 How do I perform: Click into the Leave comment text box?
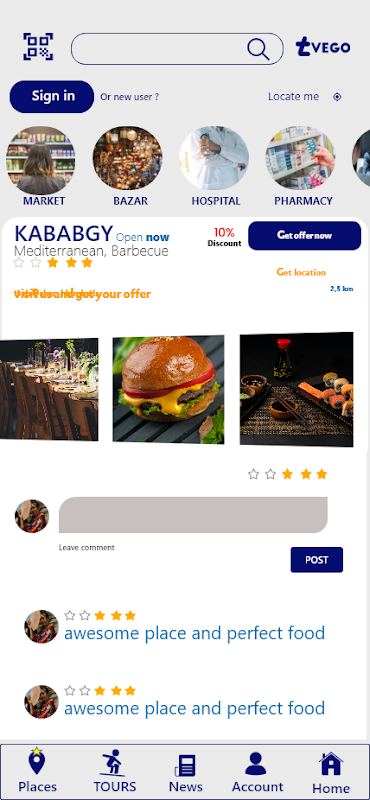click(193, 515)
